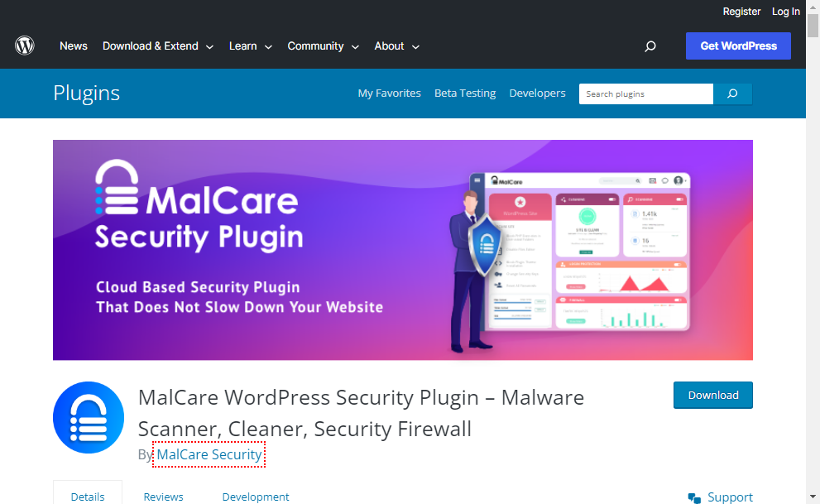Open the News menu item
Viewport: 820px width, 504px height.
pyautogui.click(x=73, y=46)
